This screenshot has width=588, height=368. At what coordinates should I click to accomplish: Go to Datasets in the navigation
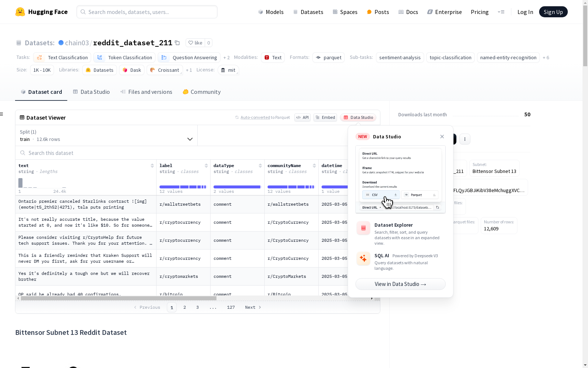pyautogui.click(x=308, y=12)
